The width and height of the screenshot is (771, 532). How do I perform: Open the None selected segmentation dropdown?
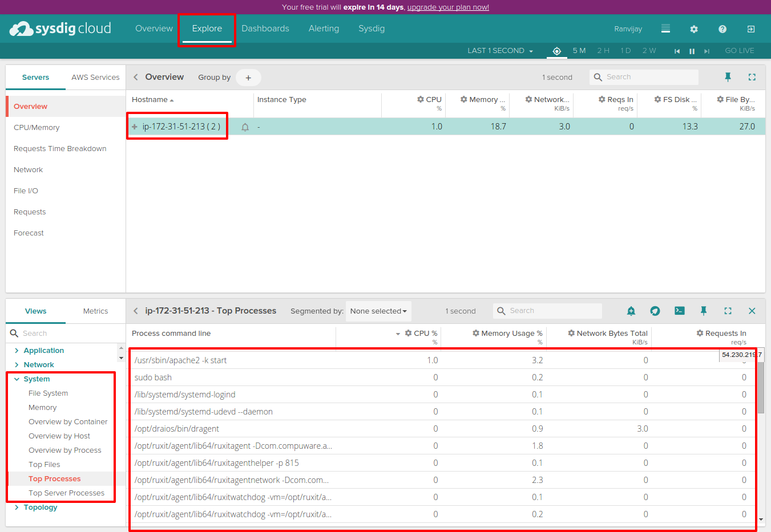[x=378, y=311]
